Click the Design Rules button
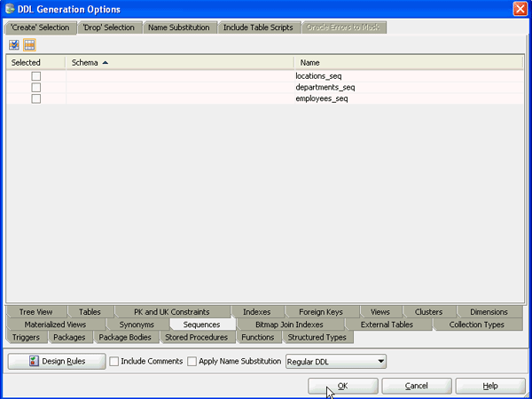The width and height of the screenshot is (532, 399). 57,362
